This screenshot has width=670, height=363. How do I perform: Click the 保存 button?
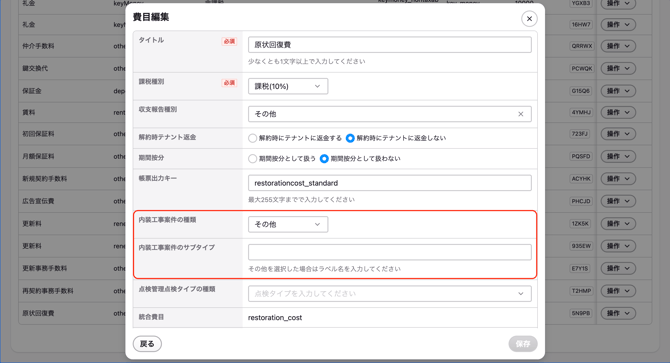point(523,344)
